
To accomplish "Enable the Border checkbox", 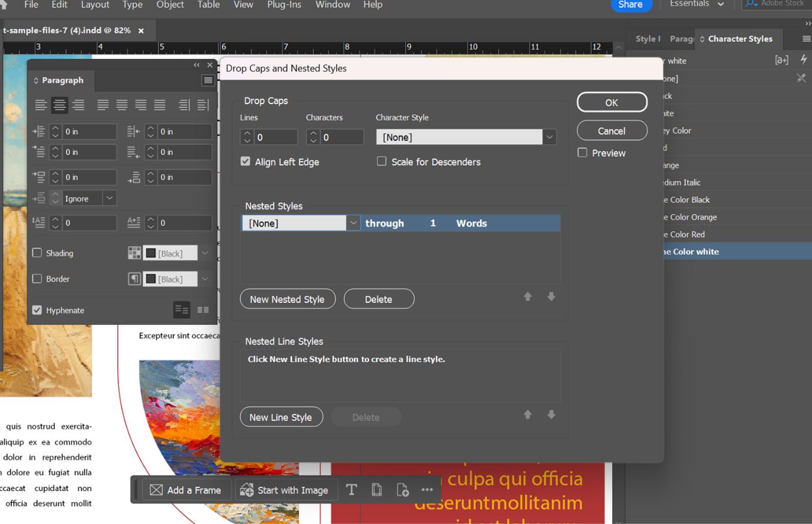I will click(x=37, y=279).
